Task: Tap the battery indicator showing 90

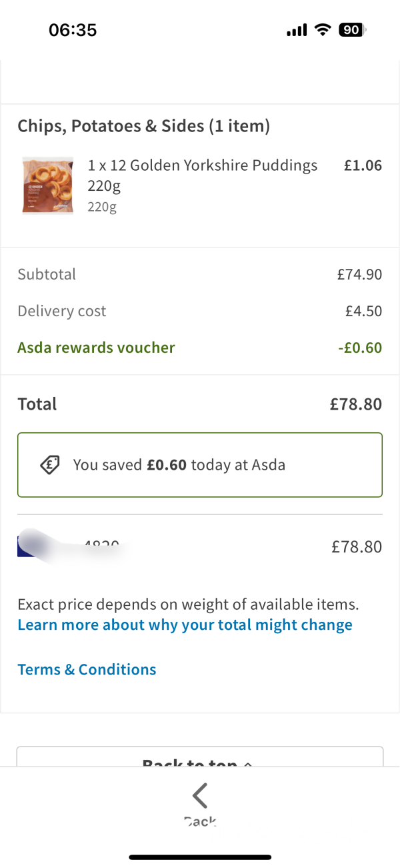Action: pos(353,30)
